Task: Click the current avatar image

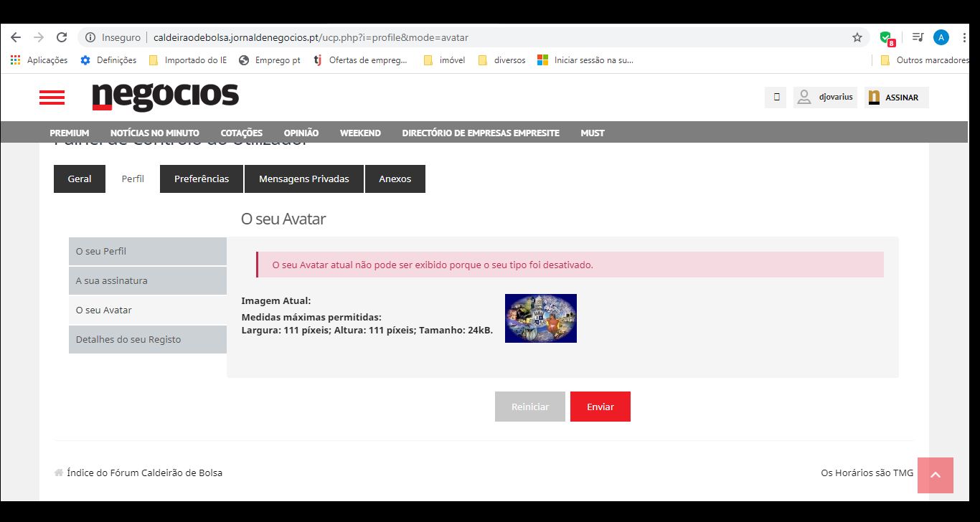Action: tap(541, 318)
